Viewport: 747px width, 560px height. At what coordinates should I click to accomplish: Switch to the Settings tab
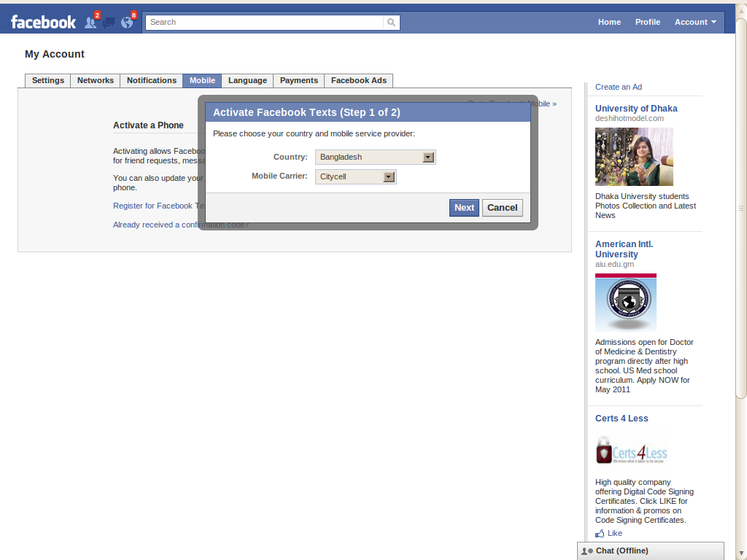(47, 80)
